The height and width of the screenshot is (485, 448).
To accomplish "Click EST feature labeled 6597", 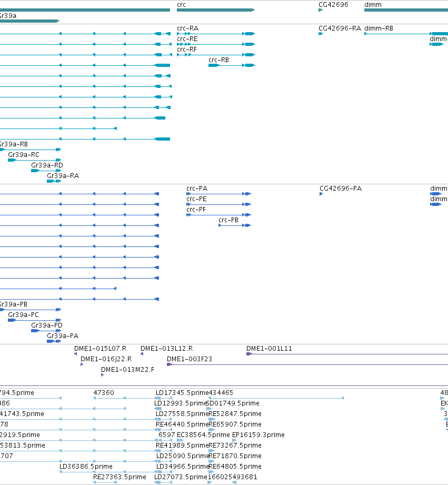I will coord(167,435).
